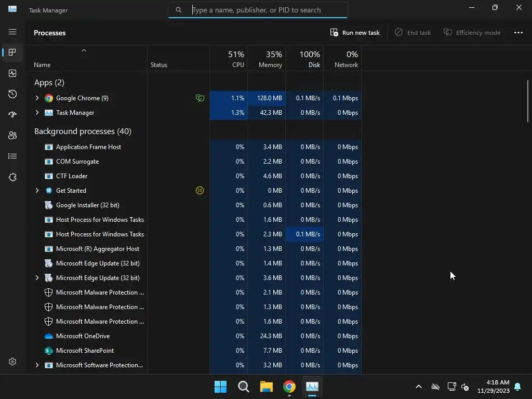Open the Startup apps sidebar icon

pos(12,115)
